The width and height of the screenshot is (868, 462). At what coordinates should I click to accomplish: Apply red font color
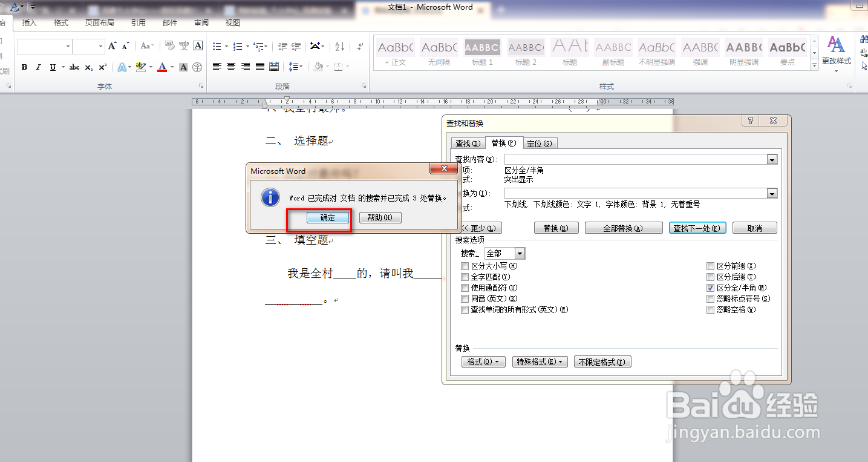click(162, 67)
